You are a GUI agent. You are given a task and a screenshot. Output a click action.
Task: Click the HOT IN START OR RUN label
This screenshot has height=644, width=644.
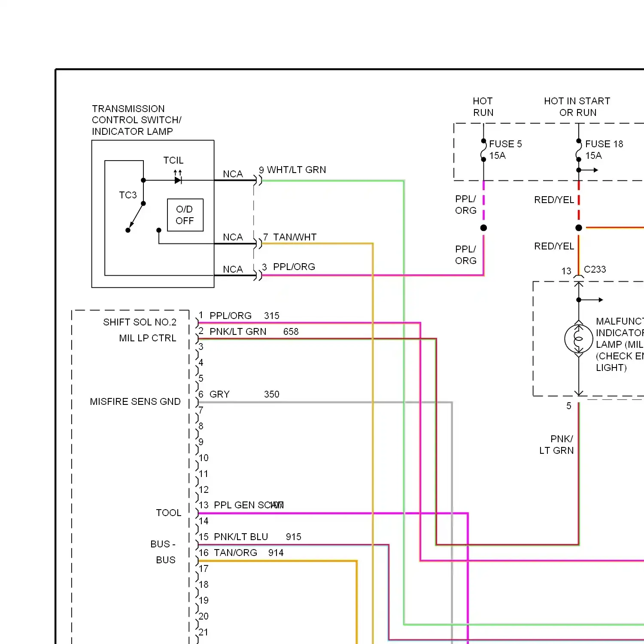pos(577,107)
